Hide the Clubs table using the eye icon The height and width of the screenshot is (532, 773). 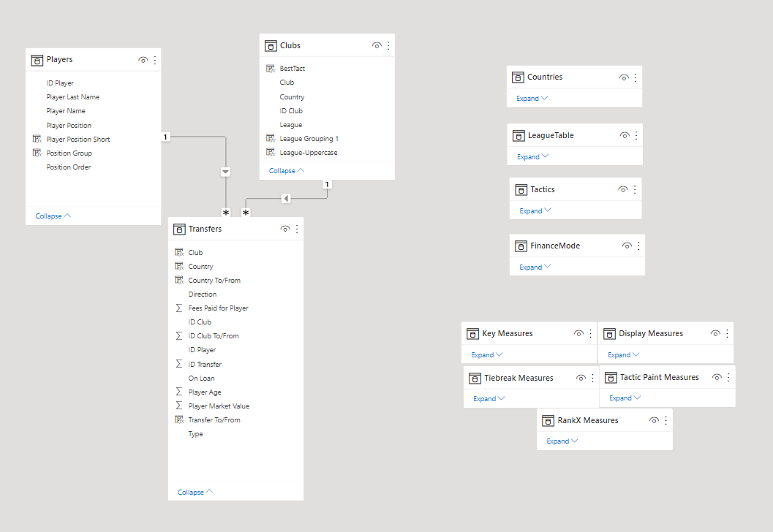click(377, 45)
